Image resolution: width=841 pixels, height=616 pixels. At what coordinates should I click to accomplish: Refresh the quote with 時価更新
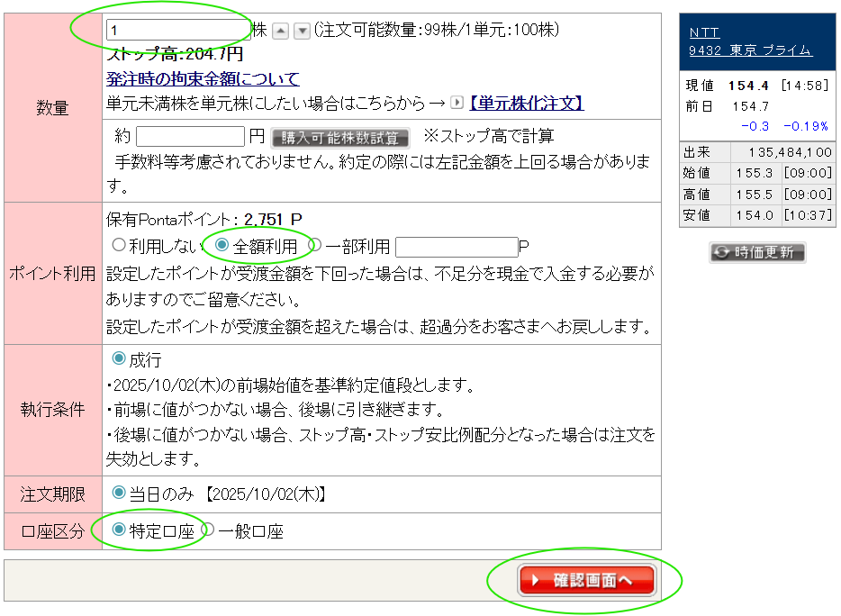(757, 253)
